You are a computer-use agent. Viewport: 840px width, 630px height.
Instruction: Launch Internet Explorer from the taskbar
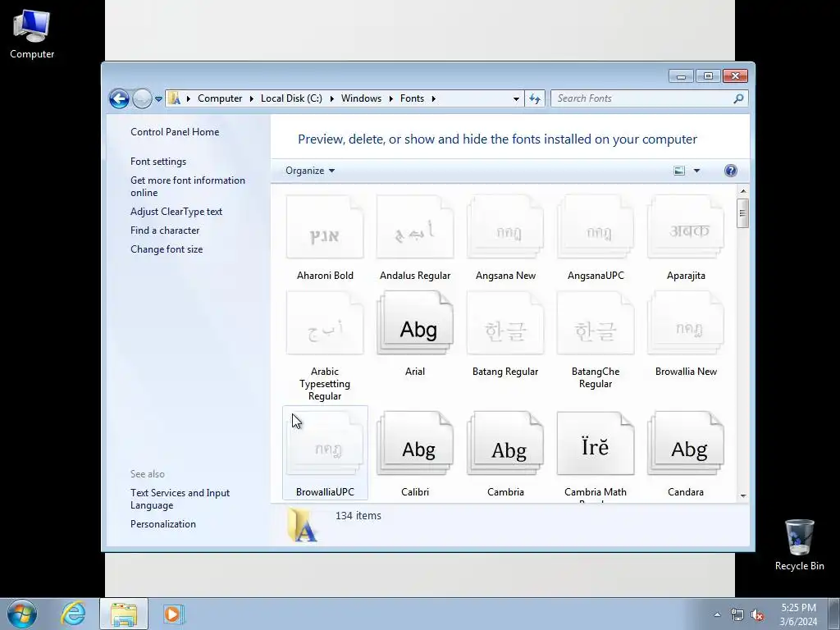[x=73, y=614]
